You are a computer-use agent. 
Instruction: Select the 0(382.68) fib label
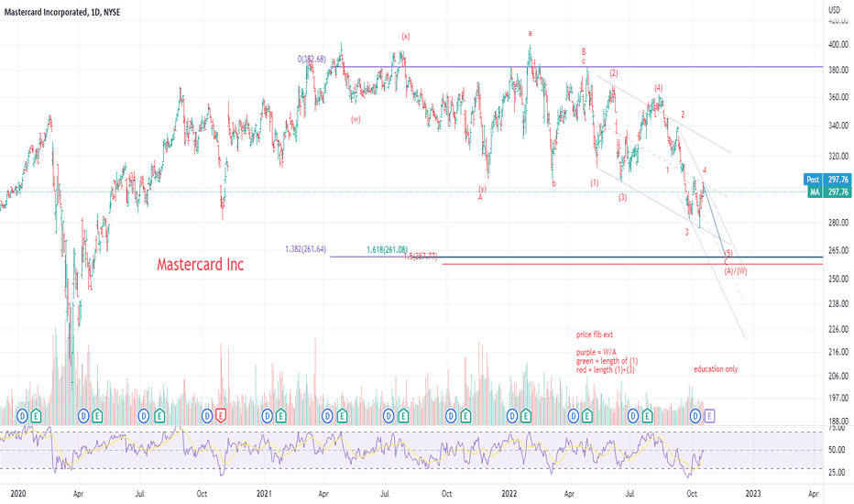point(312,59)
